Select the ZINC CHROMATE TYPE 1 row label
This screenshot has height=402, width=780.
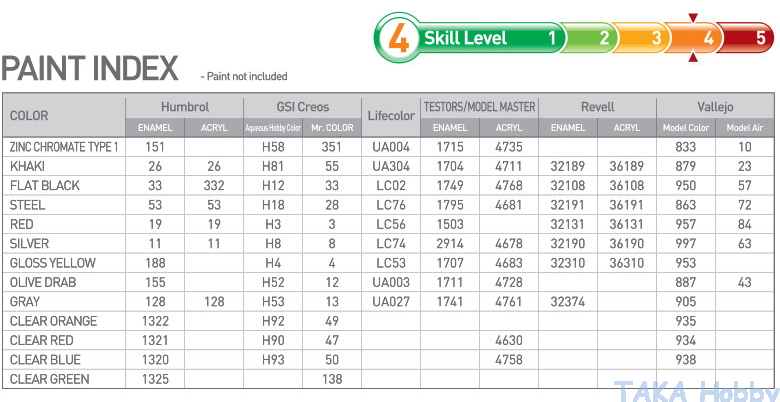coord(64,147)
